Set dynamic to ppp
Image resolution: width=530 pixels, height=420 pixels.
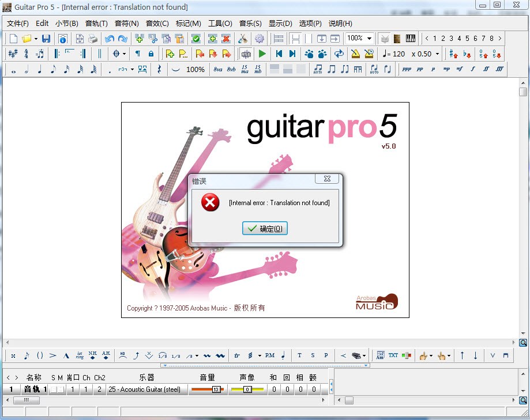(407, 69)
